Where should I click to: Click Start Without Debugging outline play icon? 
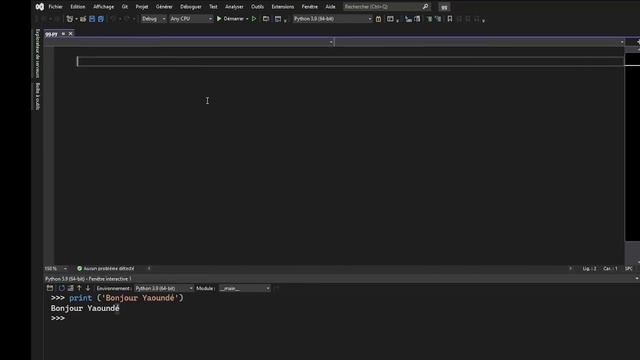254,19
